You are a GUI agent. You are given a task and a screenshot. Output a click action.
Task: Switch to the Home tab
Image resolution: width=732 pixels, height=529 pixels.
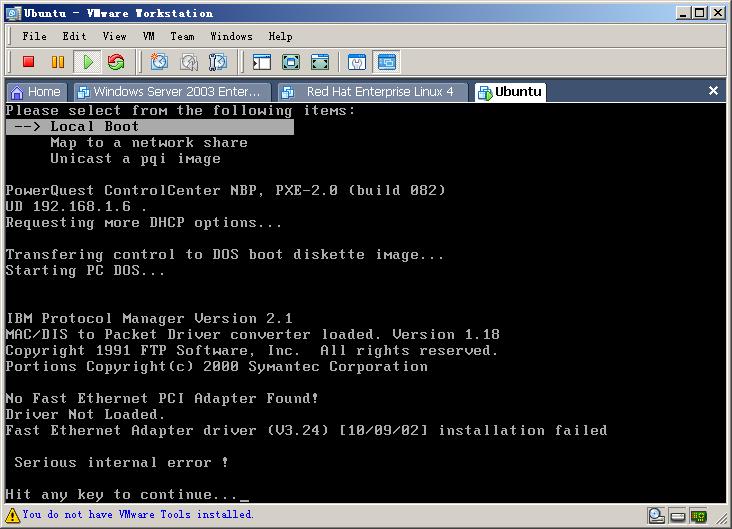pyautogui.click(x=36, y=92)
